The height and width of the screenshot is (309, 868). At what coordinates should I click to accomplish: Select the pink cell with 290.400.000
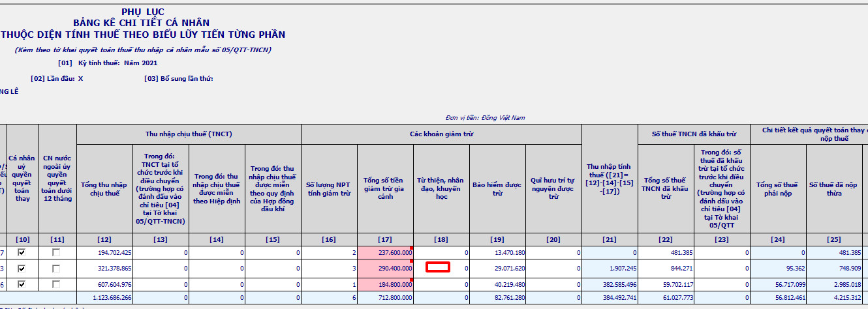click(385, 269)
